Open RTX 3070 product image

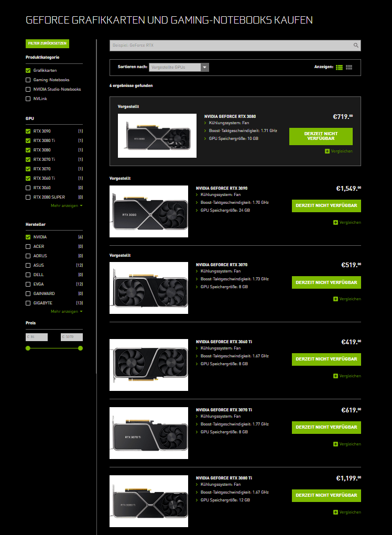pos(149,288)
